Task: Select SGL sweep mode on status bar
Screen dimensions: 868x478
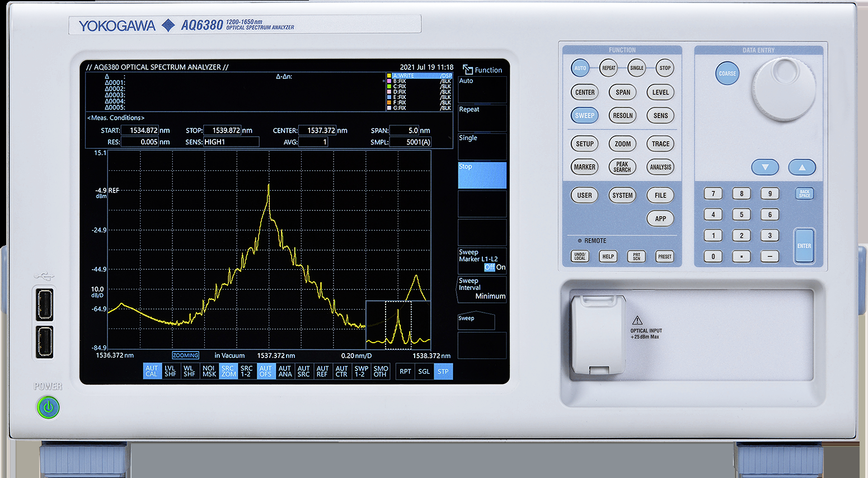Action: [x=424, y=371]
